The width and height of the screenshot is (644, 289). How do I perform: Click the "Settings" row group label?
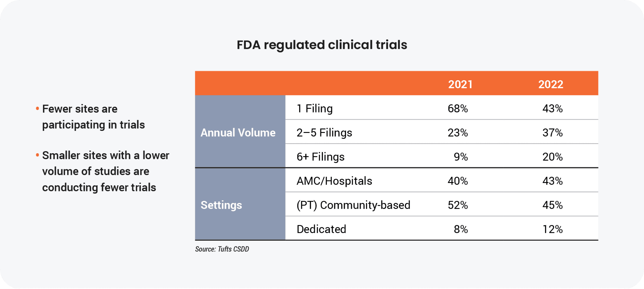221,205
